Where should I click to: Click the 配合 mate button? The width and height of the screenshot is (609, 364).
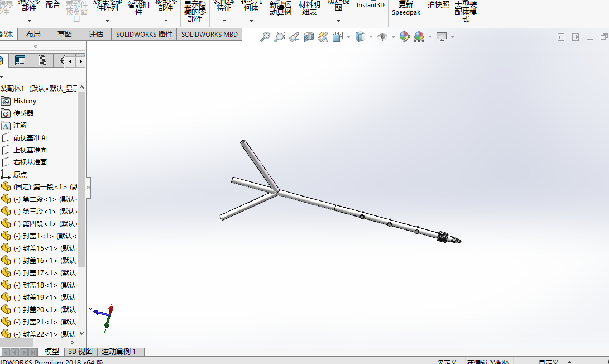coord(53,6)
